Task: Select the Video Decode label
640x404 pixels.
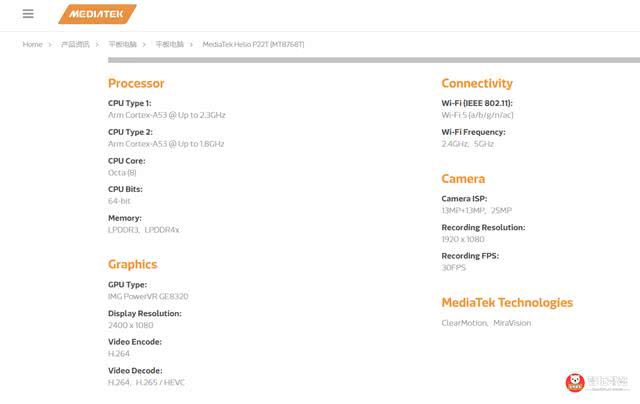Action: [x=135, y=371]
